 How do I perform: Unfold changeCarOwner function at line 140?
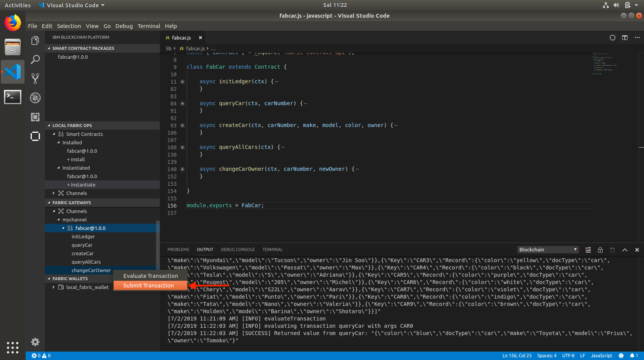click(182, 169)
